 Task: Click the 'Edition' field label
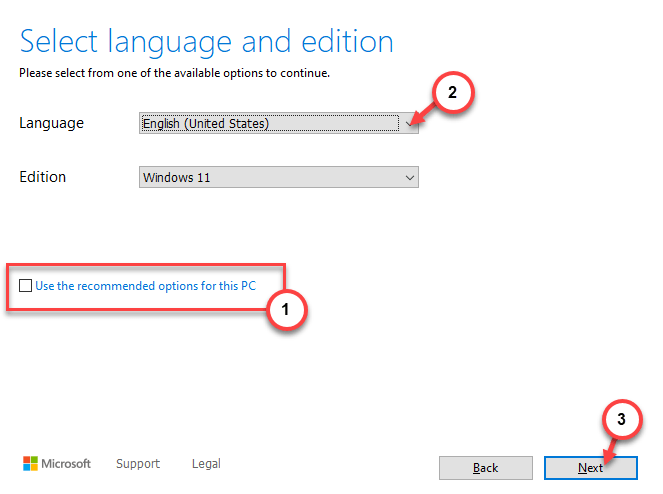point(42,177)
